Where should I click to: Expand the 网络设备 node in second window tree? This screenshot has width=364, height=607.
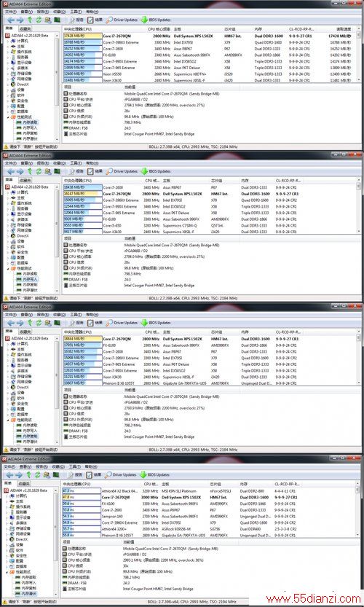point(8,230)
